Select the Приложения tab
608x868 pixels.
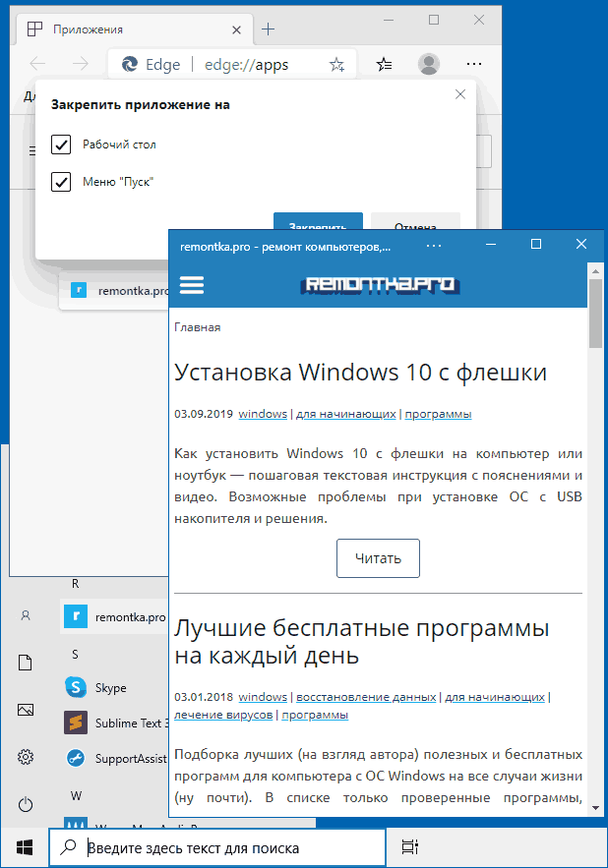135,29
